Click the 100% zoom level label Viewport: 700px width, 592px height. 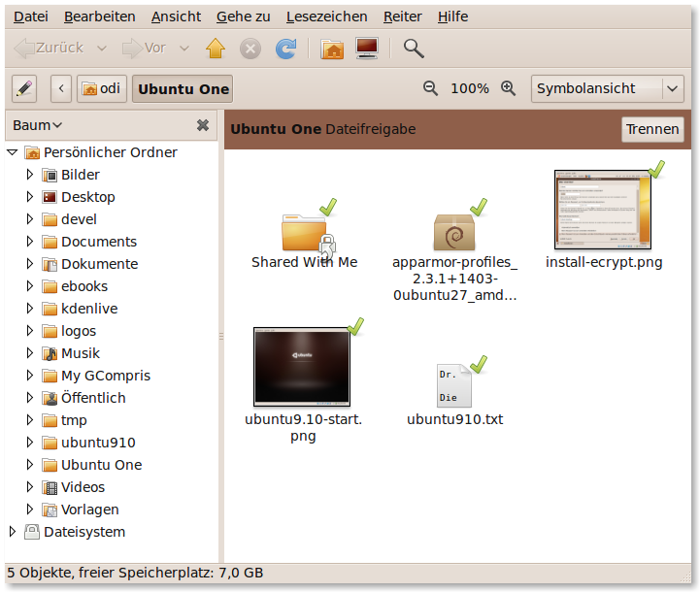[470, 88]
